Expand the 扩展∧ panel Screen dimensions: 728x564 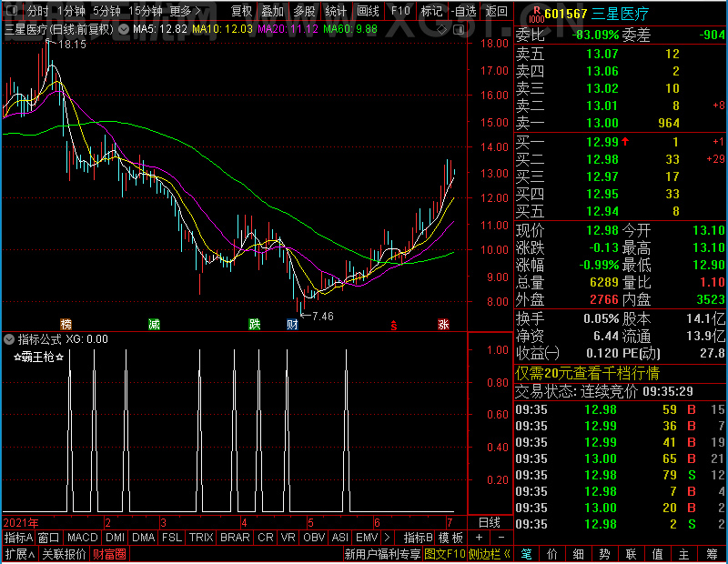pyautogui.click(x=20, y=554)
